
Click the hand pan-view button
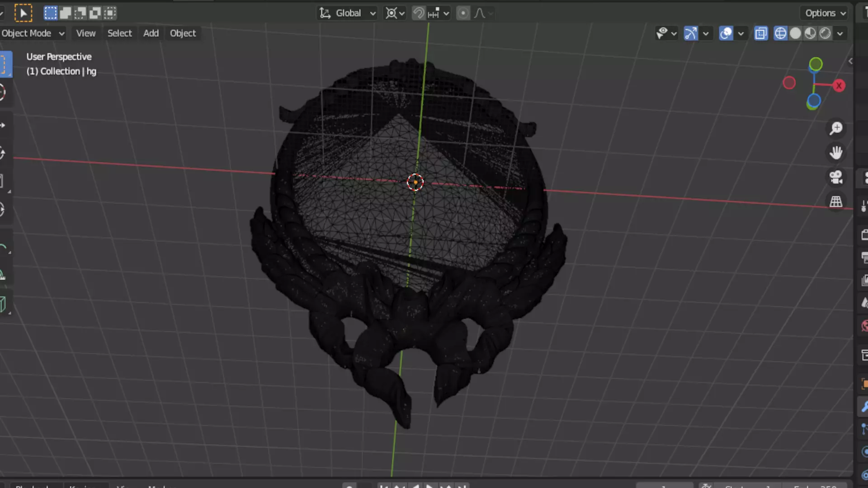tap(836, 153)
